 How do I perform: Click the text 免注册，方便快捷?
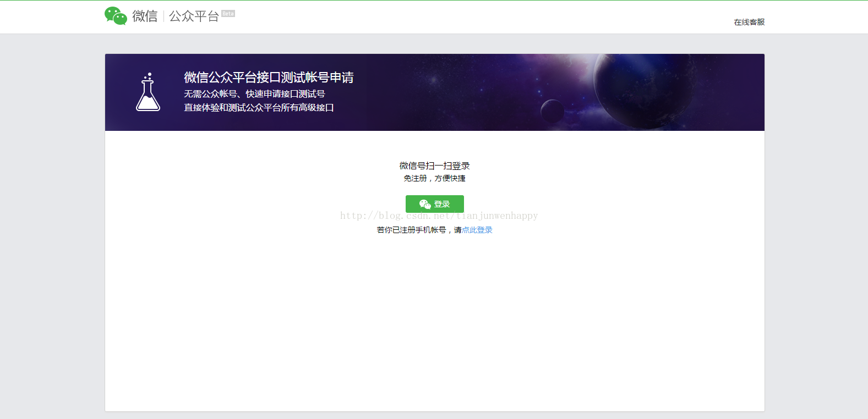pyautogui.click(x=434, y=178)
